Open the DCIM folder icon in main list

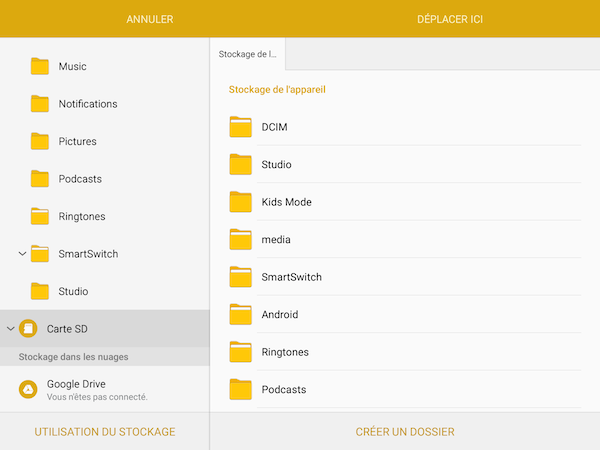(240, 127)
